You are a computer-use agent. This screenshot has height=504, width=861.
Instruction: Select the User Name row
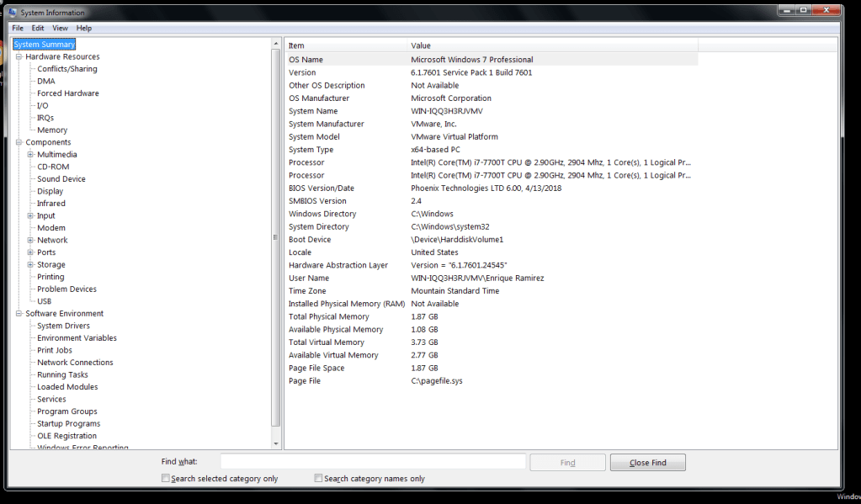pos(492,279)
